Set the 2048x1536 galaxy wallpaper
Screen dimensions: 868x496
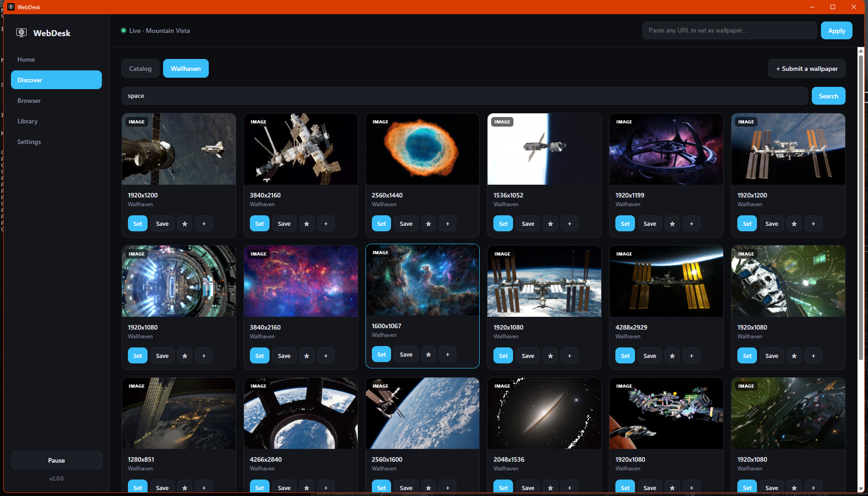(x=503, y=488)
